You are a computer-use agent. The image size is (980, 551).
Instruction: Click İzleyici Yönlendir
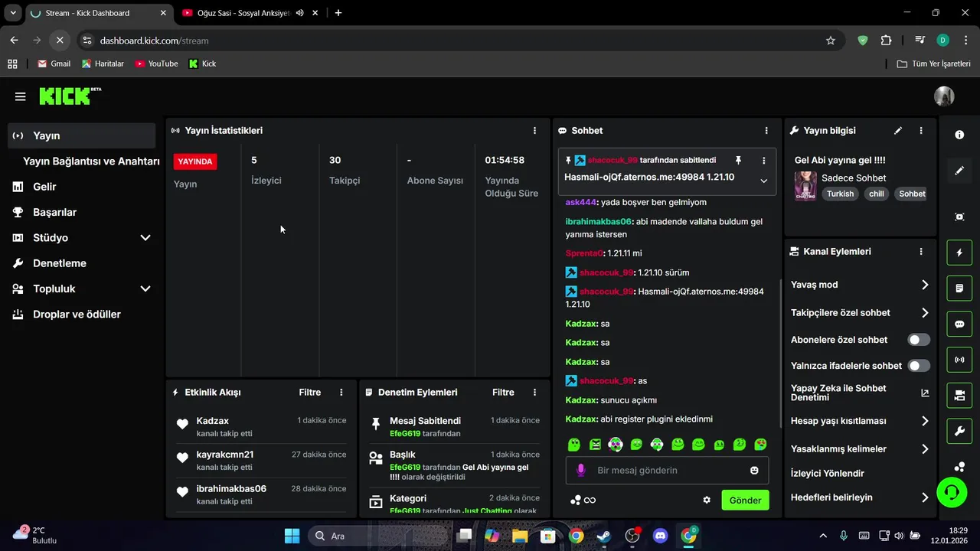point(828,473)
